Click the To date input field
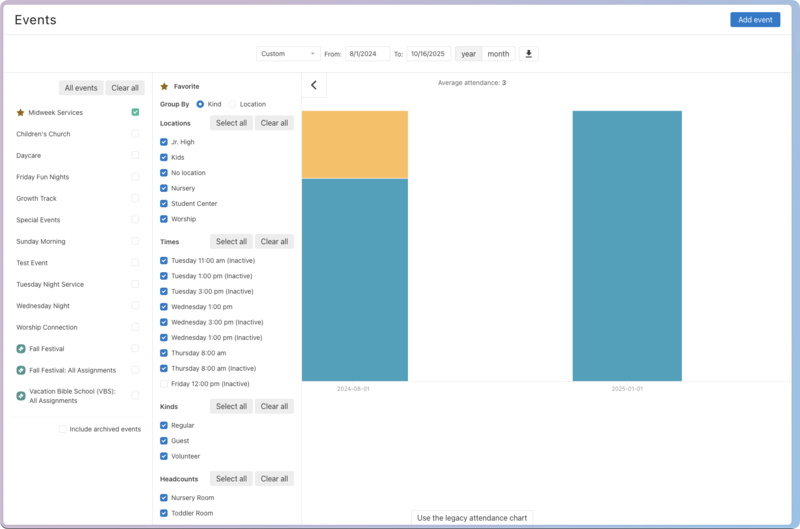Viewport: 800px width, 529px height. coord(428,54)
